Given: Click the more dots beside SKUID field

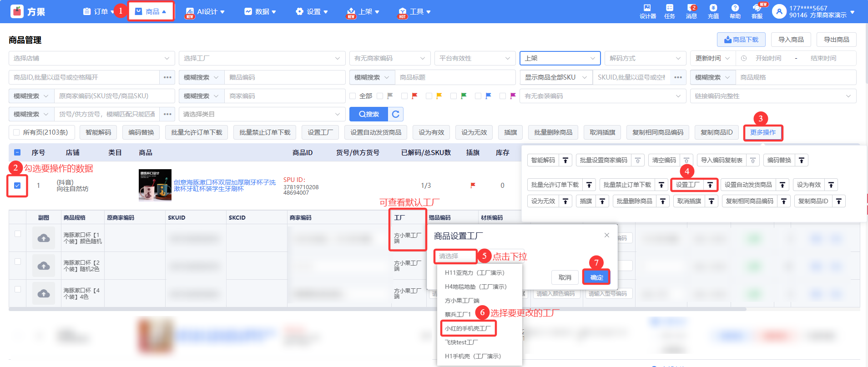Looking at the screenshot, I should pos(678,77).
